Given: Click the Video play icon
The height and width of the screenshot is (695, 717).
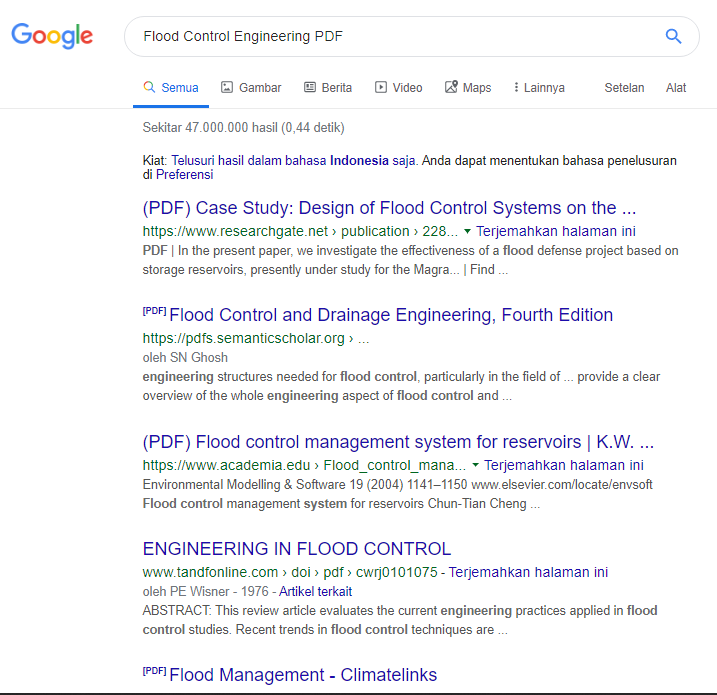Looking at the screenshot, I should coord(380,87).
